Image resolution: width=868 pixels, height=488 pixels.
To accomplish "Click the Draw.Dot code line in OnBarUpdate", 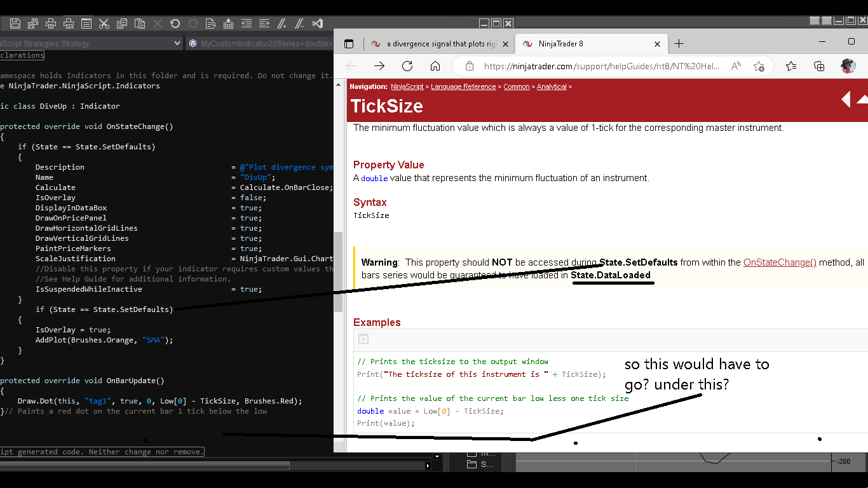I will tap(160, 401).
